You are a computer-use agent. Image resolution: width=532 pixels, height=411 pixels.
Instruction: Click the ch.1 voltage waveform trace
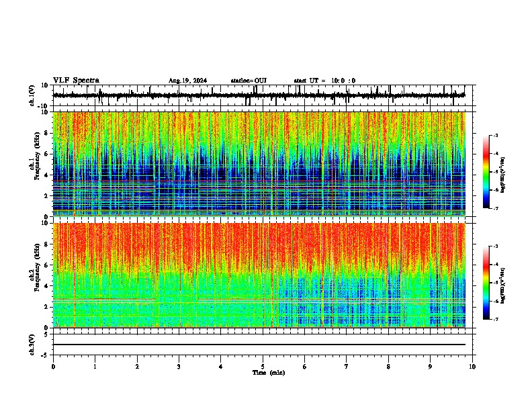(259, 95)
